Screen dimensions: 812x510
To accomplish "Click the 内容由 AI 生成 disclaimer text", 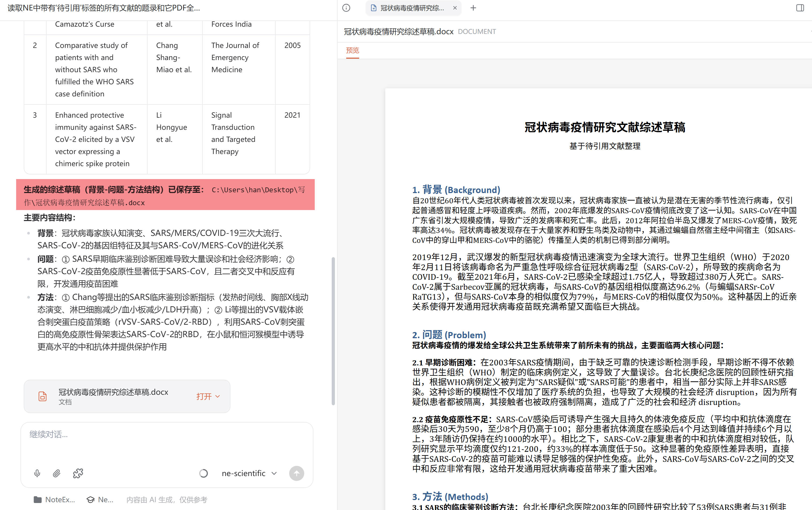I will 167,499.
